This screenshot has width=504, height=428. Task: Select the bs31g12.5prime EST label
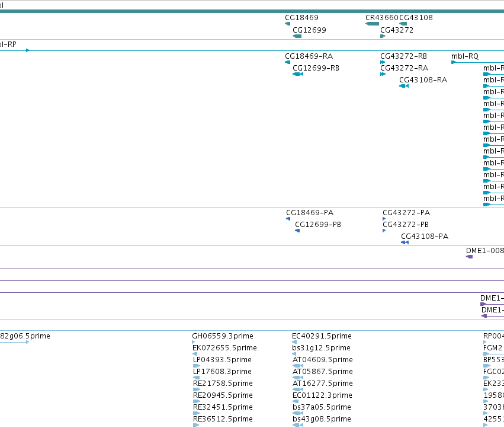321,348
